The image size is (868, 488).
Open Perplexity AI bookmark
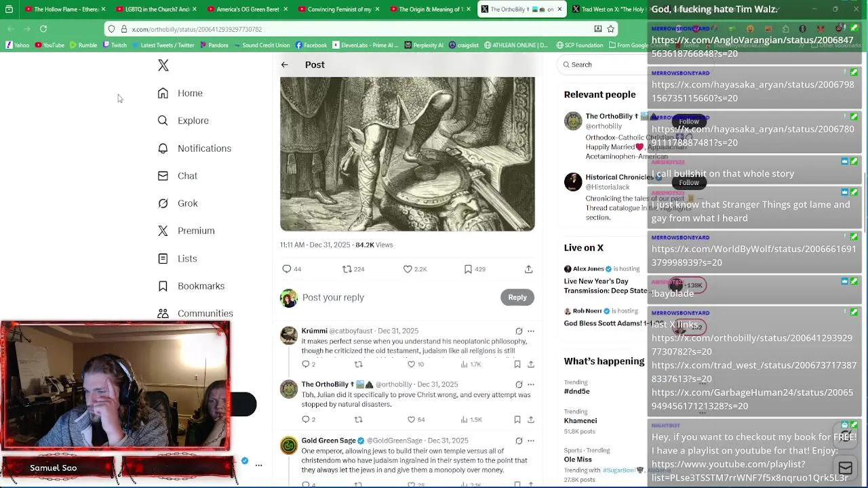(424, 45)
